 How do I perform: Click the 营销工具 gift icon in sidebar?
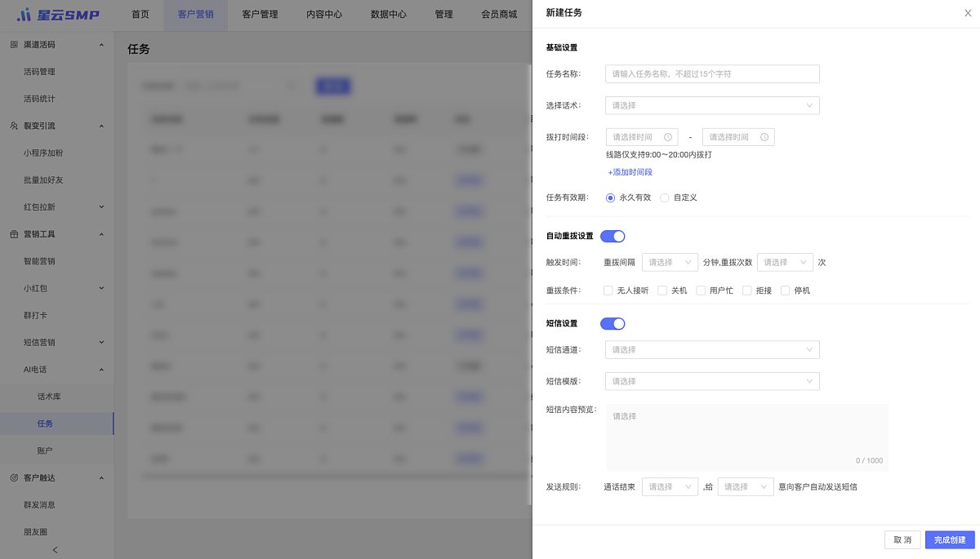tap(13, 234)
